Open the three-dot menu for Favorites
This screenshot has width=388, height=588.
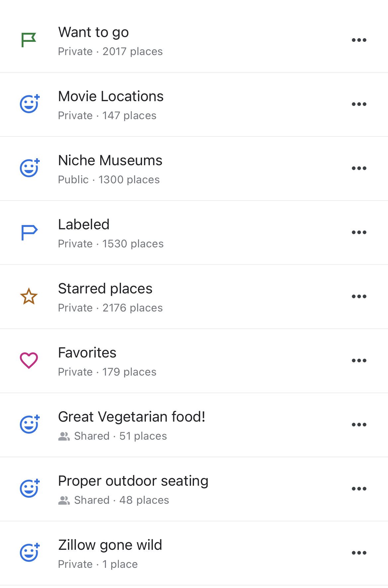coord(359,360)
